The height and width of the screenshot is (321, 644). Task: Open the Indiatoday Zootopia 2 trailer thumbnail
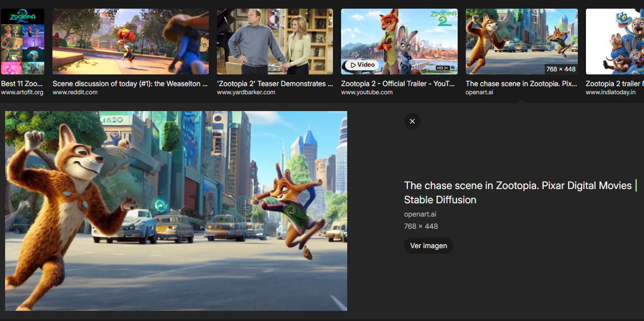(614, 42)
